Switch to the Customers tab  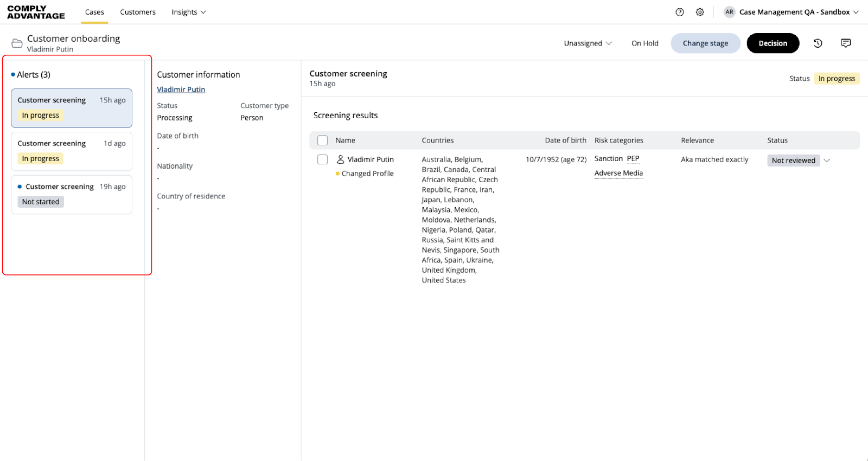(138, 12)
